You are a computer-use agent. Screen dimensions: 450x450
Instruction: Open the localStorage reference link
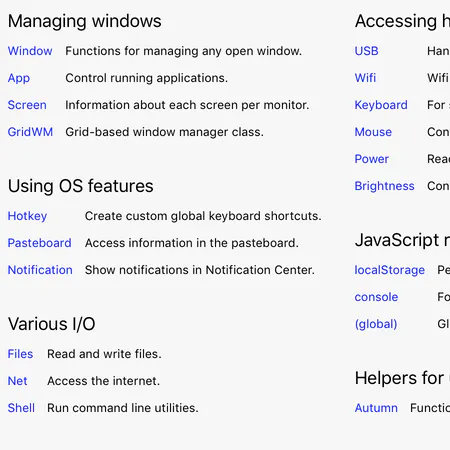point(390,270)
